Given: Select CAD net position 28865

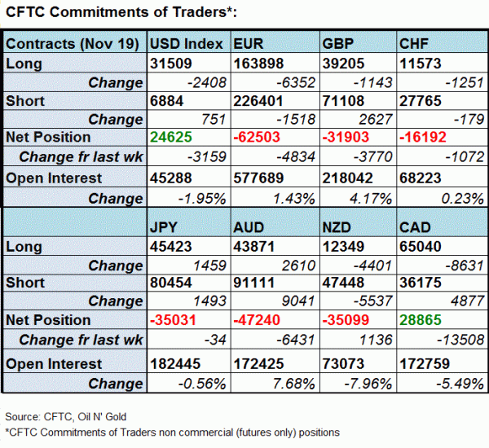Looking at the screenshot, I should [422, 320].
